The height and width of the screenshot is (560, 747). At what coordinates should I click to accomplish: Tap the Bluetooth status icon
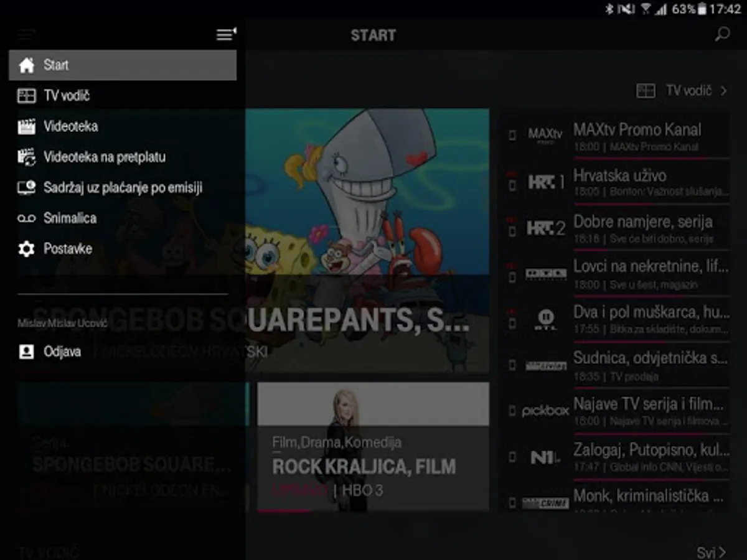click(609, 9)
